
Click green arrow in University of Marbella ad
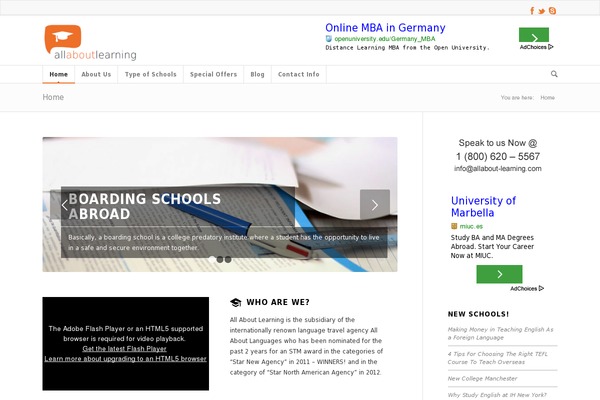pyautogui.click(x=499, y=274)
